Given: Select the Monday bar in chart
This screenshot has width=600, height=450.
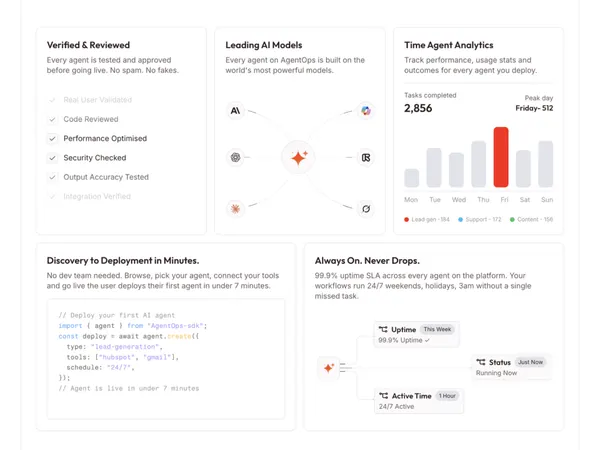Looking at the screenshot, I should click(x=411, y=178).
